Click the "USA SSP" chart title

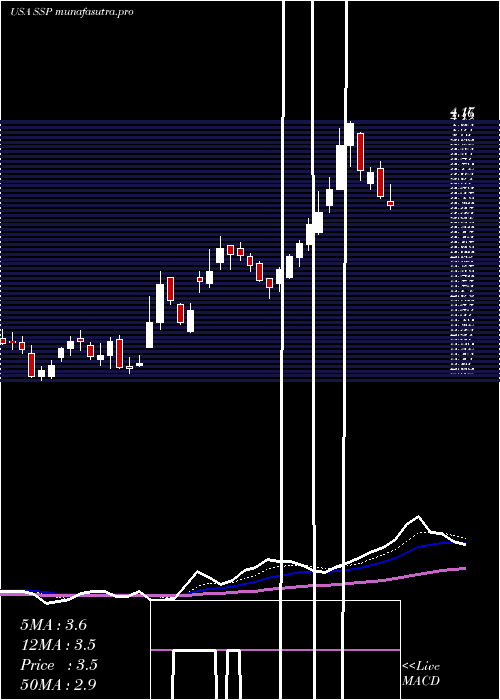32,12
